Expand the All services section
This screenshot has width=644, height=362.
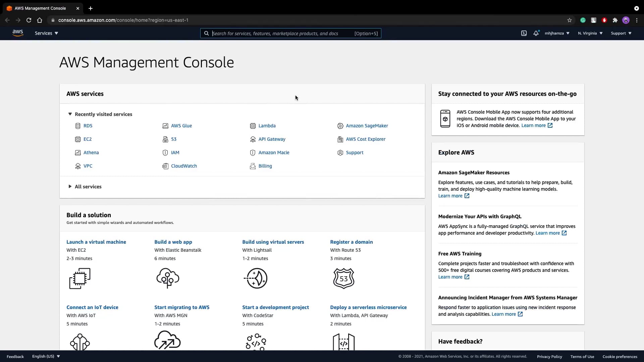[x=85, y=187]
